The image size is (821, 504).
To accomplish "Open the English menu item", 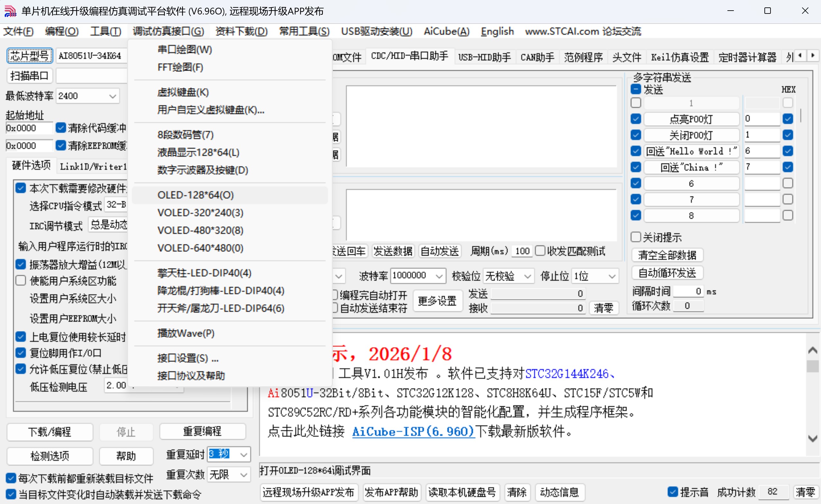I will (497, 31).
